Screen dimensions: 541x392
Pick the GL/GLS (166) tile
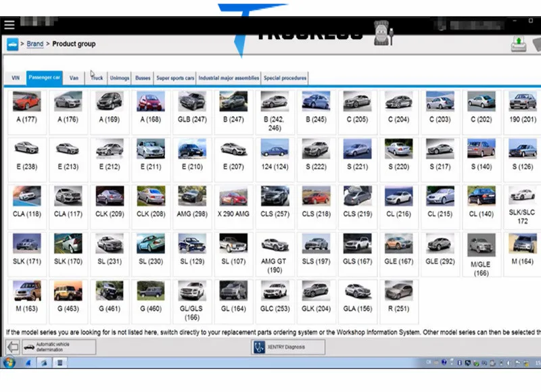click(x=192, y=301)
